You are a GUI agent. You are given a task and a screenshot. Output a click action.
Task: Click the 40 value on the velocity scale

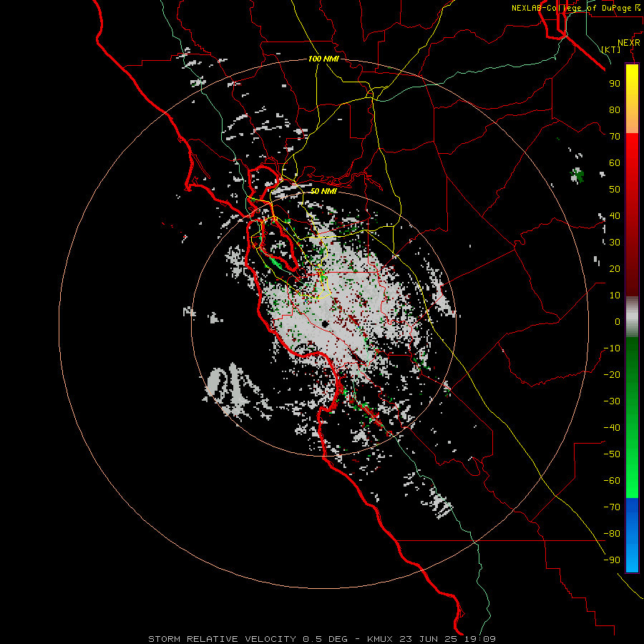coord(615,215)
